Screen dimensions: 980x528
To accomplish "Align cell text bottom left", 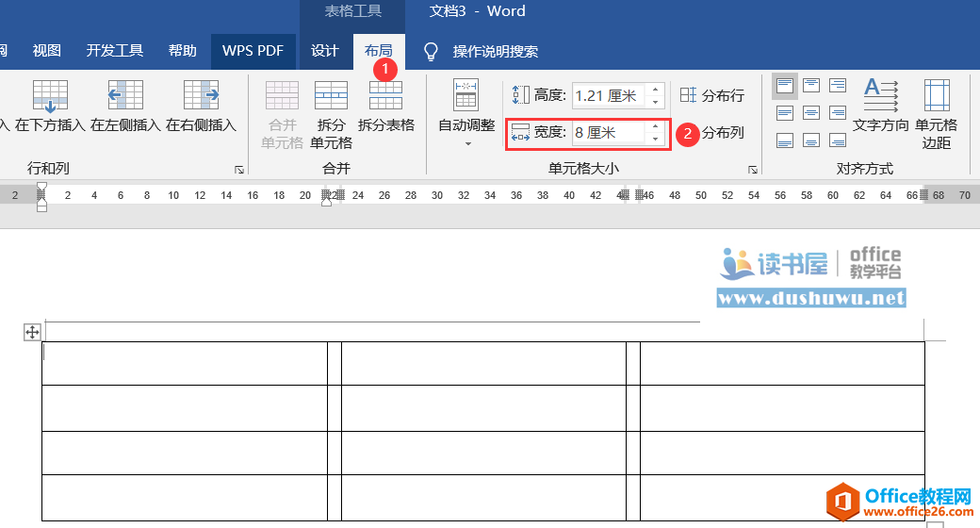I will (785, 140).
